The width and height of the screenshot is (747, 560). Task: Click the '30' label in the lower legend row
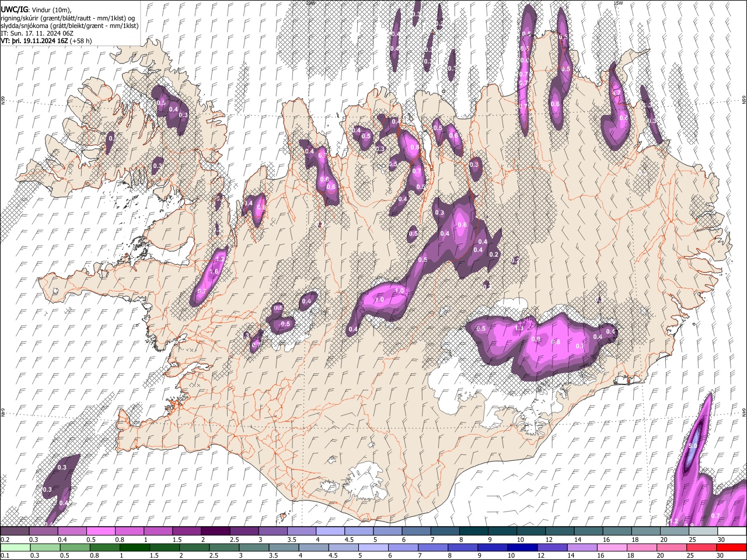pos(721,556)
